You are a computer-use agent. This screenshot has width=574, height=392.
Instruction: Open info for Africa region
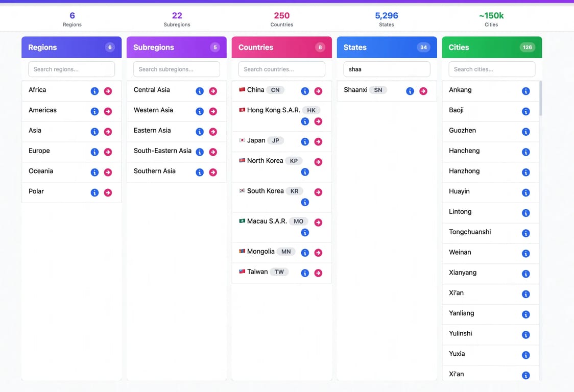94,91
